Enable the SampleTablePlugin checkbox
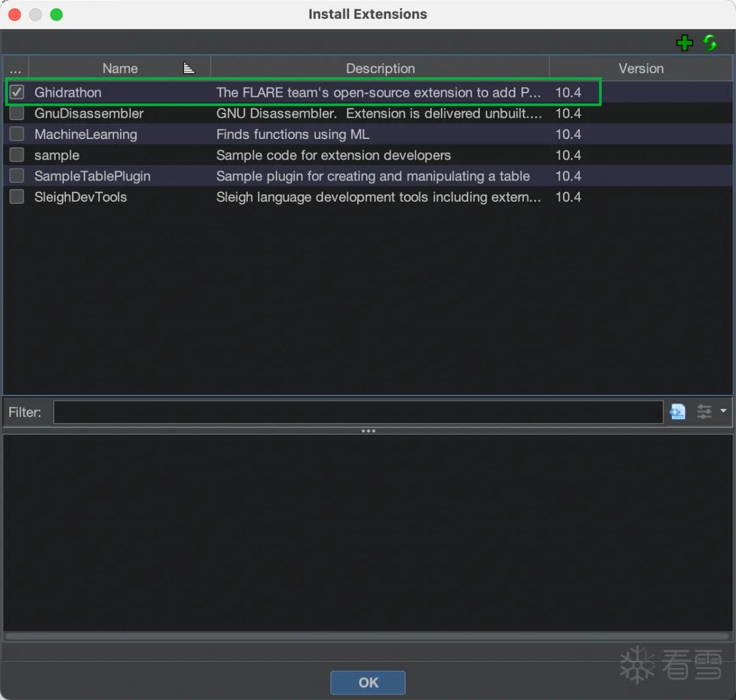The height and width of the screenshot is (700, 736). [17, 175]
